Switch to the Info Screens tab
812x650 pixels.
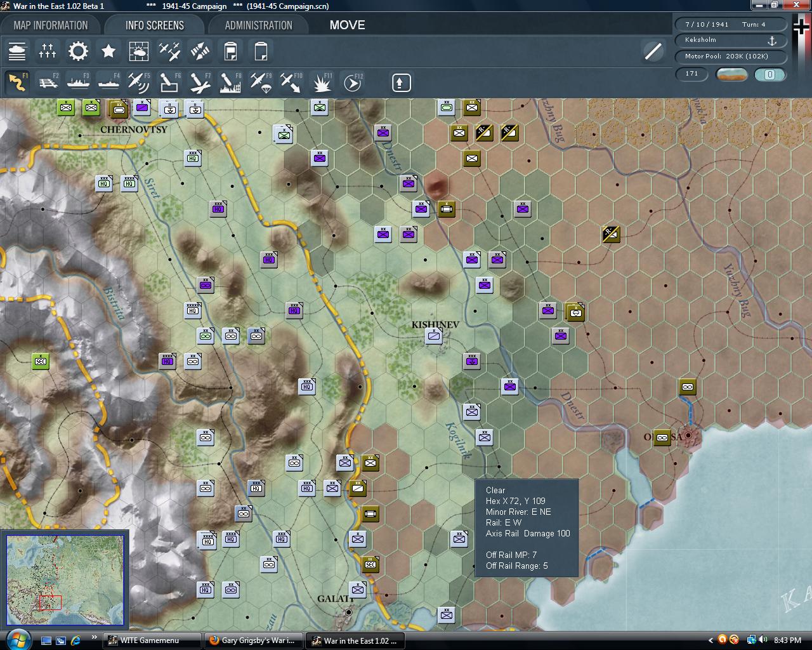pyautogui.click(x=154, y=25)
